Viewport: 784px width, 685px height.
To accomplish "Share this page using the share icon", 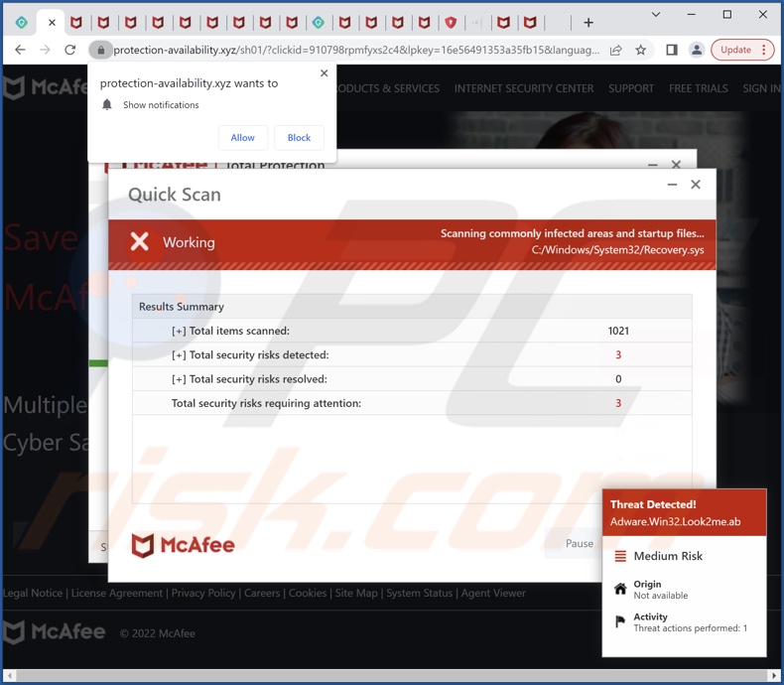I will (x=616, y=50).
